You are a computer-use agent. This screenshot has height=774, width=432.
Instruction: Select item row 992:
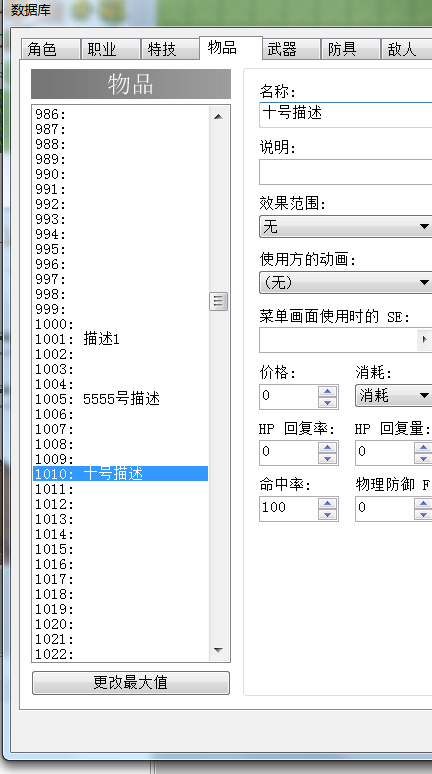120,204
